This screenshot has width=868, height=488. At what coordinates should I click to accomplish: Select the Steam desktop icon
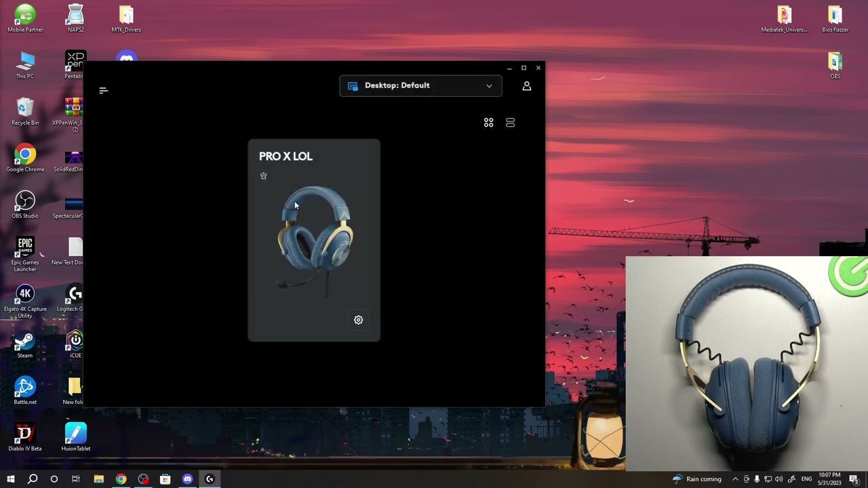25,344
